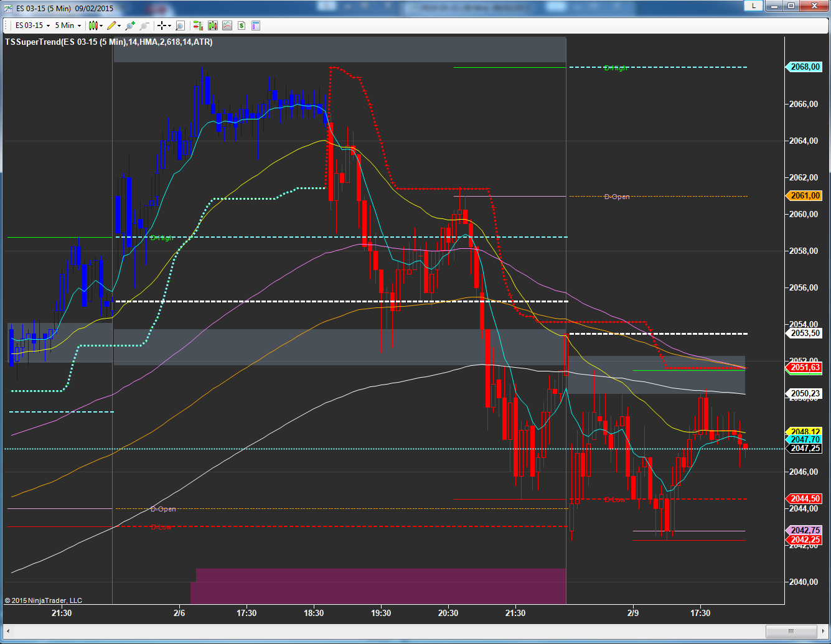Image resolution: width=831 pixels, height=644 pixels.
Task: Click the greyed zoom out magnifier icon
Action: (x=144, y=26)
